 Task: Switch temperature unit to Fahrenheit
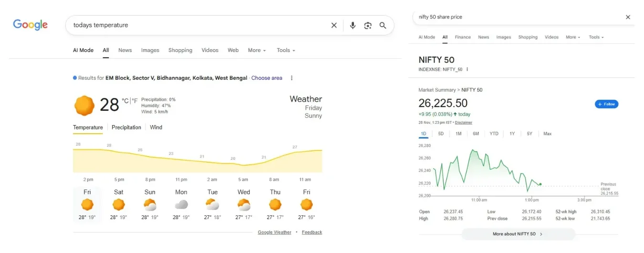coord(135,101)
